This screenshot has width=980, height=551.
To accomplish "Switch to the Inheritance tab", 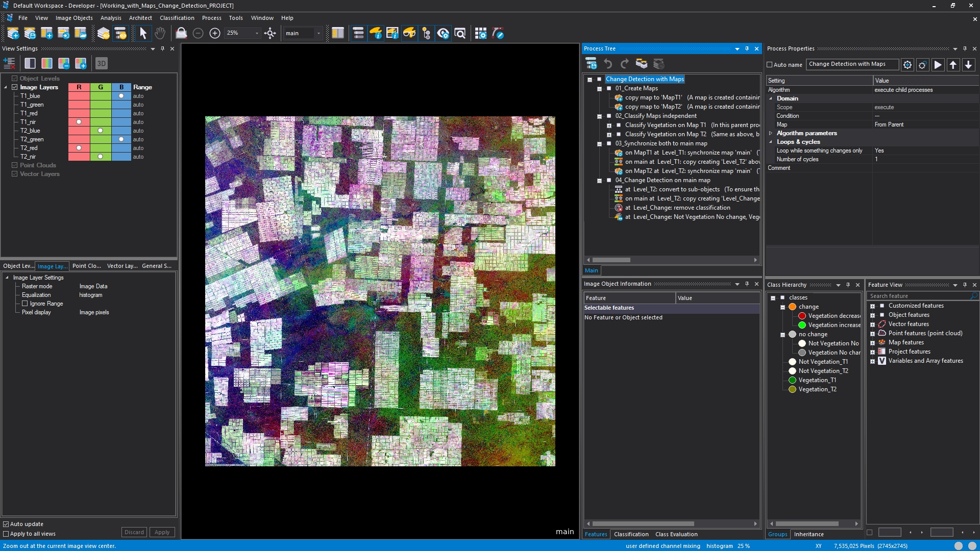I will (x=808, y=534).
